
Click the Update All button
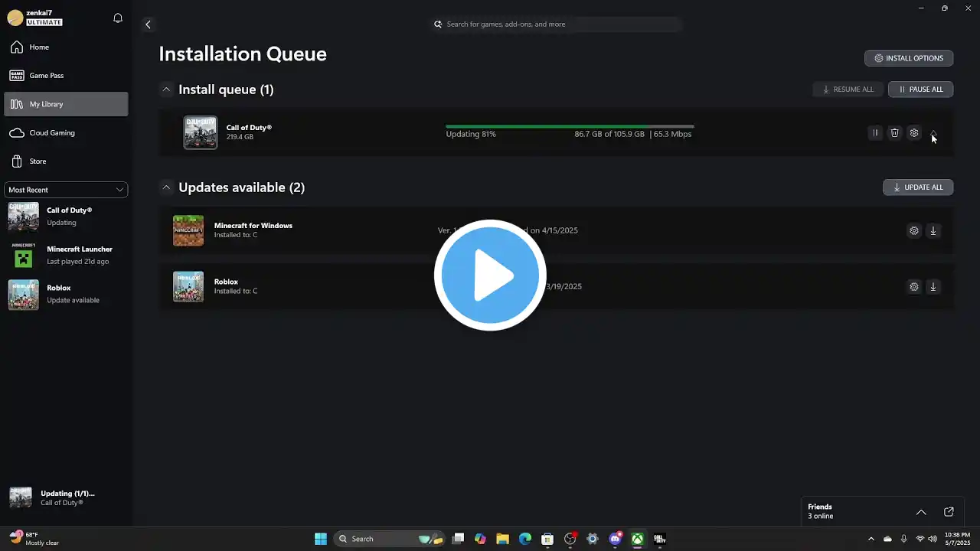coord(918,187)
